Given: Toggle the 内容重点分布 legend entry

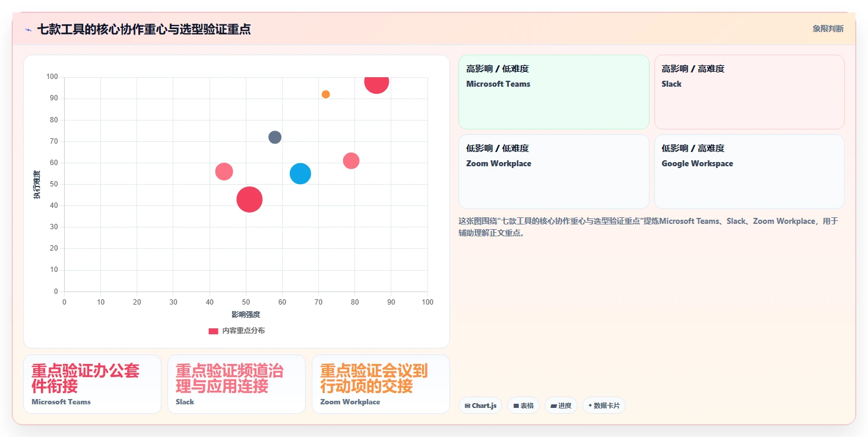Looking at the screenshot, I should coord(237,331).
